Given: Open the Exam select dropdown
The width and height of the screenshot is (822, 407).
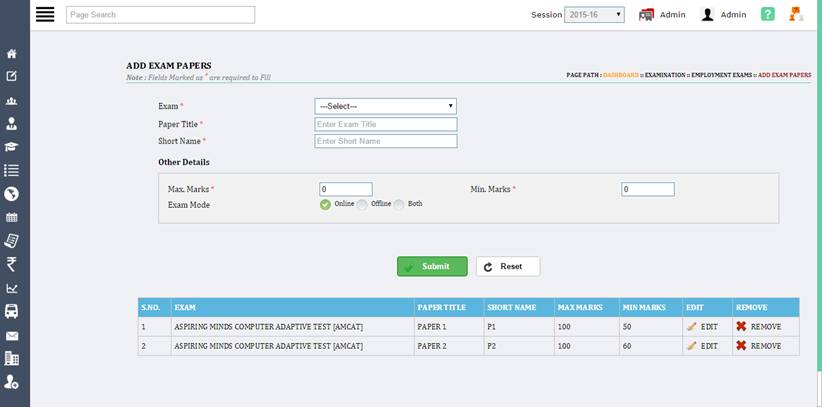Looking at the screenshot, I should [385, 106].
